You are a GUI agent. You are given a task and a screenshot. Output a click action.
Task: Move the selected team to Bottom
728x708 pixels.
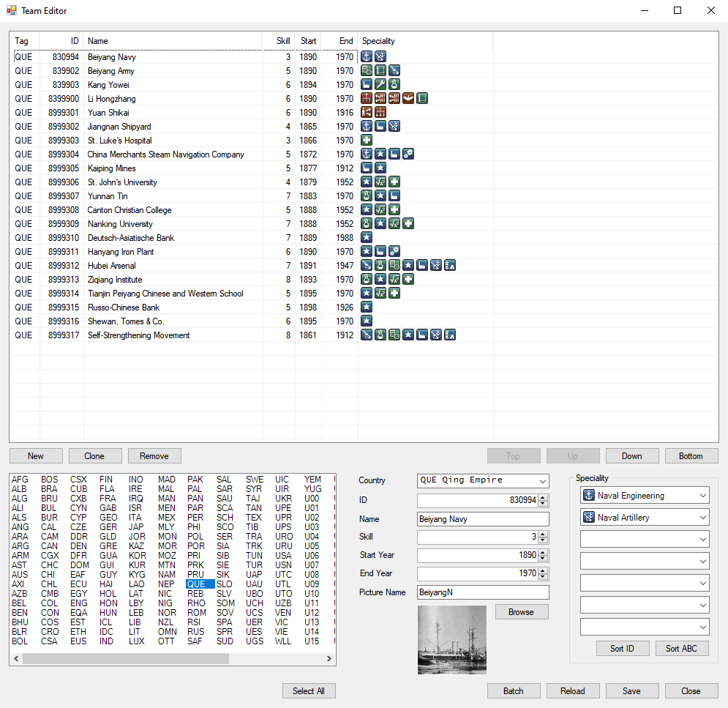(691, 455)
